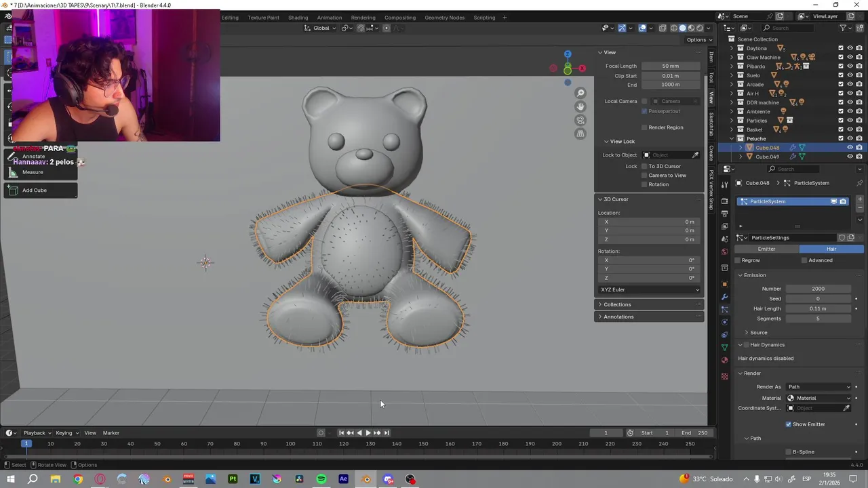Click blue Z axis on navigation gizmo
The image size is (868, 488).
[x=568, y=54]
